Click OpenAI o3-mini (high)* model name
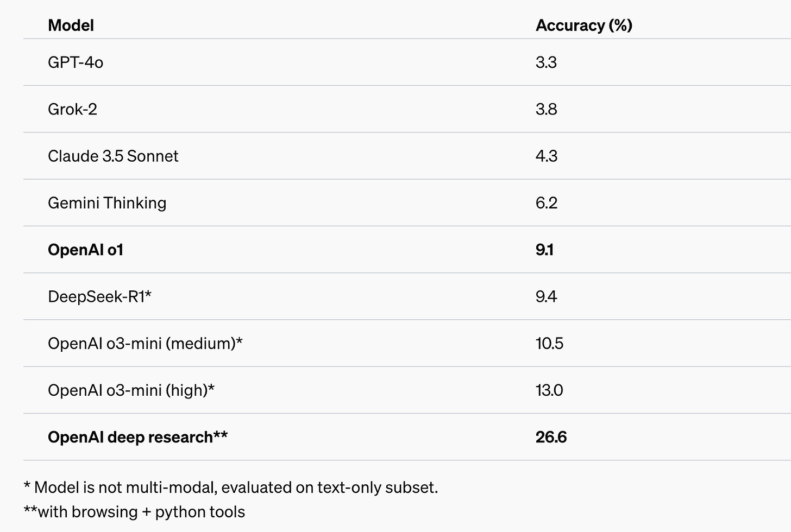Viewport: 791px width, 532px height. pos(131,390)
